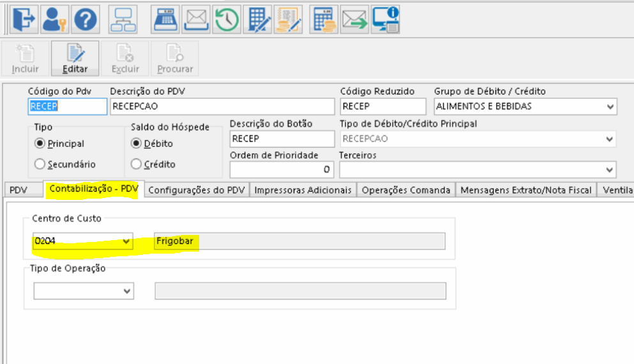Click the exit door icon in toolbar
Image resolution: width=634 pixels, height=364 pixels.
(x=24, y=19)
